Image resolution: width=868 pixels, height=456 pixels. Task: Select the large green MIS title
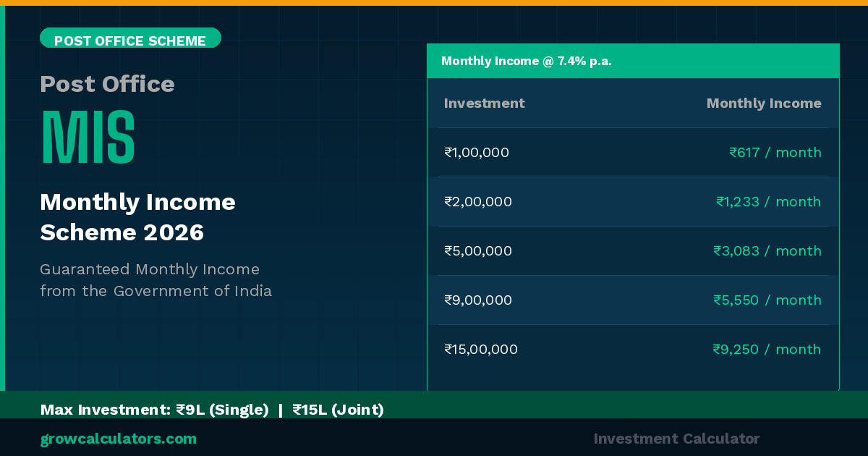[88, 138]
